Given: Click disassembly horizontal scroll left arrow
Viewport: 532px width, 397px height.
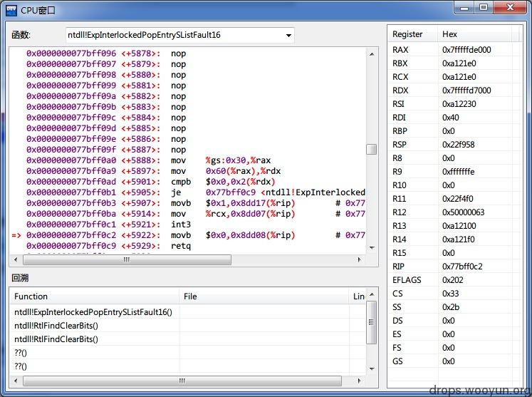Looking at the screenshot, I should tap(16, 260).
